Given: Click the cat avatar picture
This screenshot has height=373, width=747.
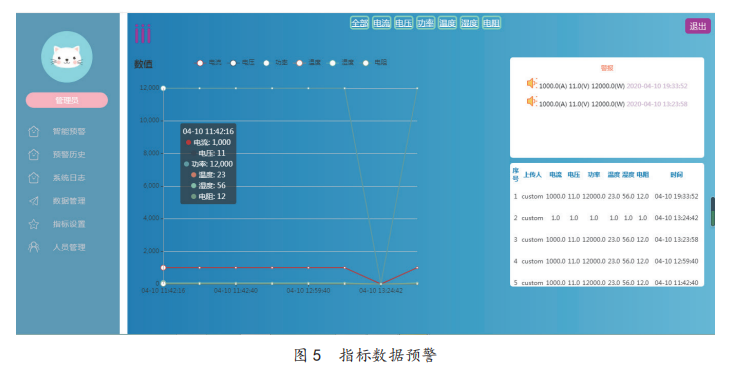Looking at the screenshot, I should click(67, 57).
